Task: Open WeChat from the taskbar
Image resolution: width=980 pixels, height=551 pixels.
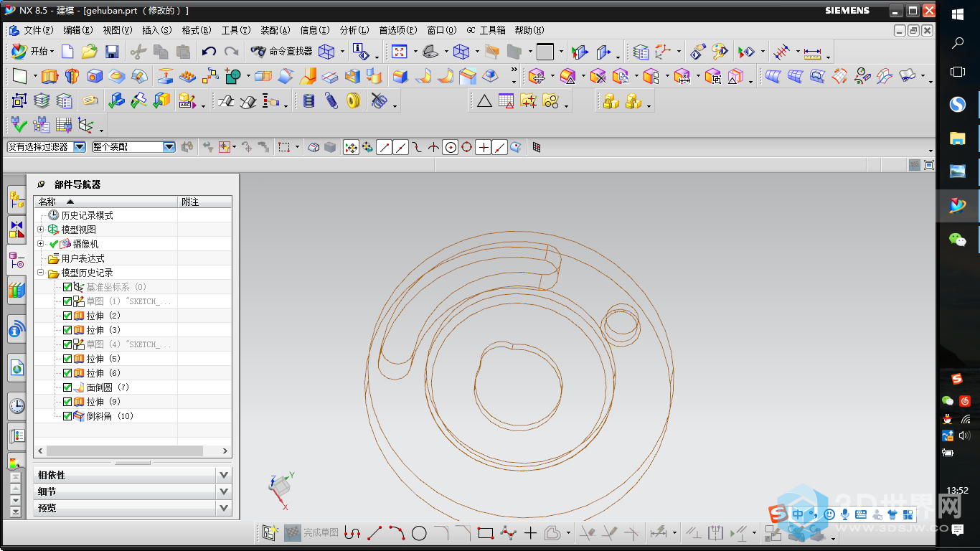Action: (x=958, y=240)
